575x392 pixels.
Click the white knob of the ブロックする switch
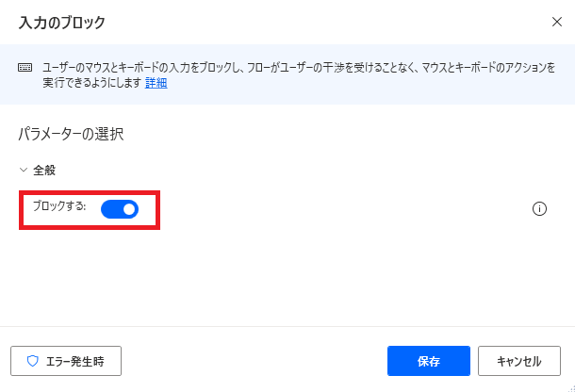(x=129, y=209)
